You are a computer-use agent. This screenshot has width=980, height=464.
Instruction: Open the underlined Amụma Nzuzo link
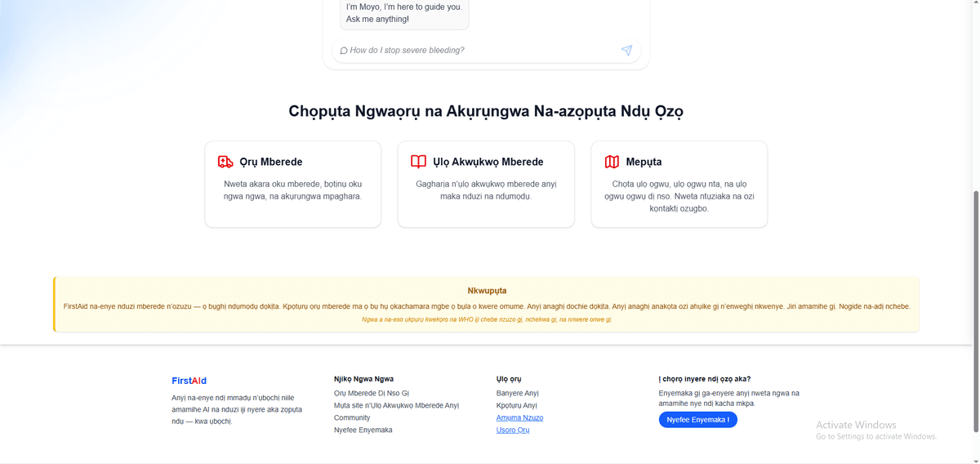519,417
